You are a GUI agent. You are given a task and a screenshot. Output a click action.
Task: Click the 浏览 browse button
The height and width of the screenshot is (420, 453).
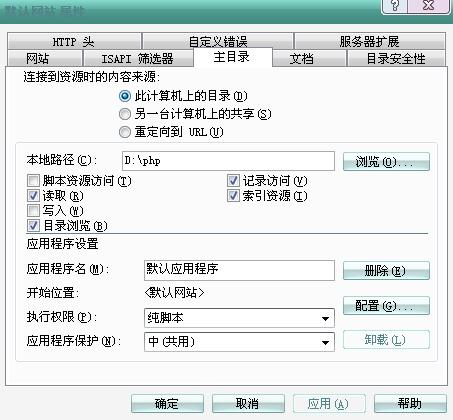pyautogui.click(x=386, y=162)
